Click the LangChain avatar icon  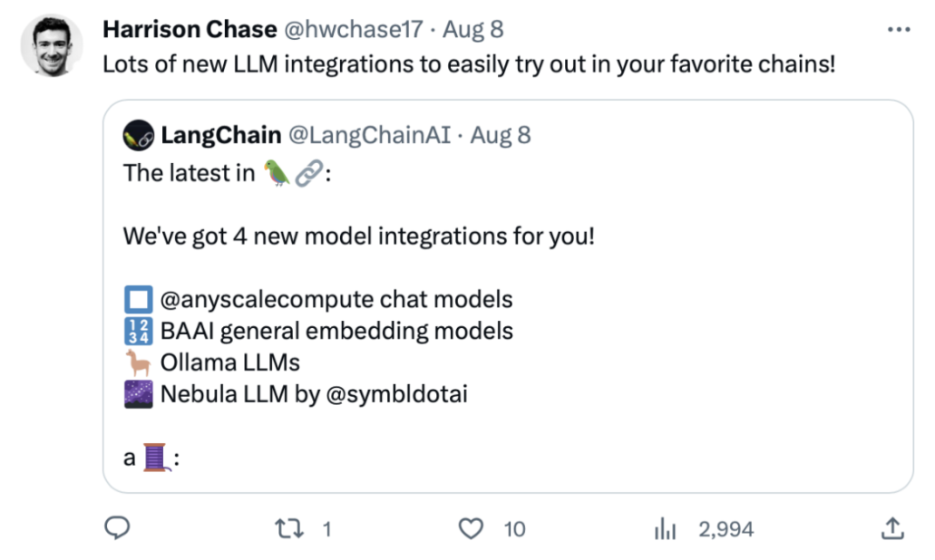pyautogui.click(x=139, y=135)
